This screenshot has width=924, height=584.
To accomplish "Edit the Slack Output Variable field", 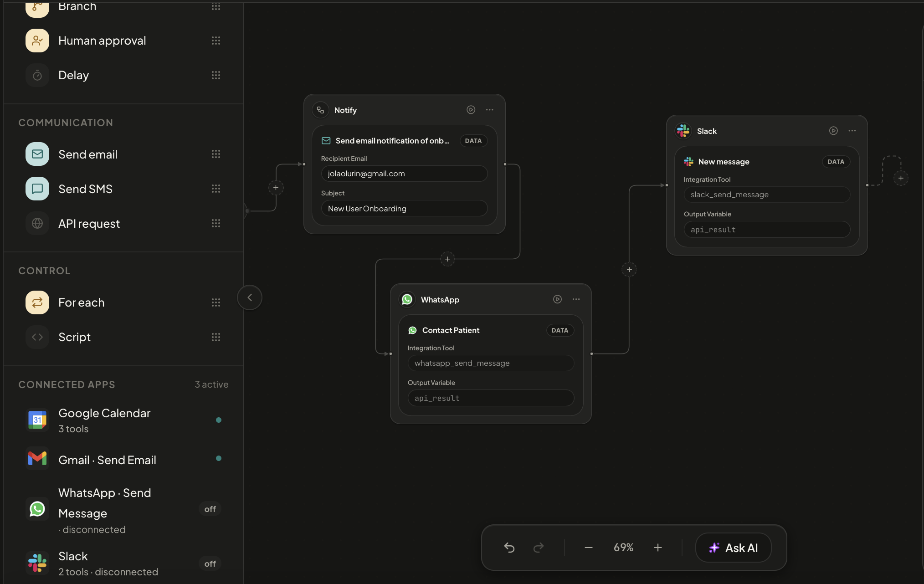I will tap(767, 230).
